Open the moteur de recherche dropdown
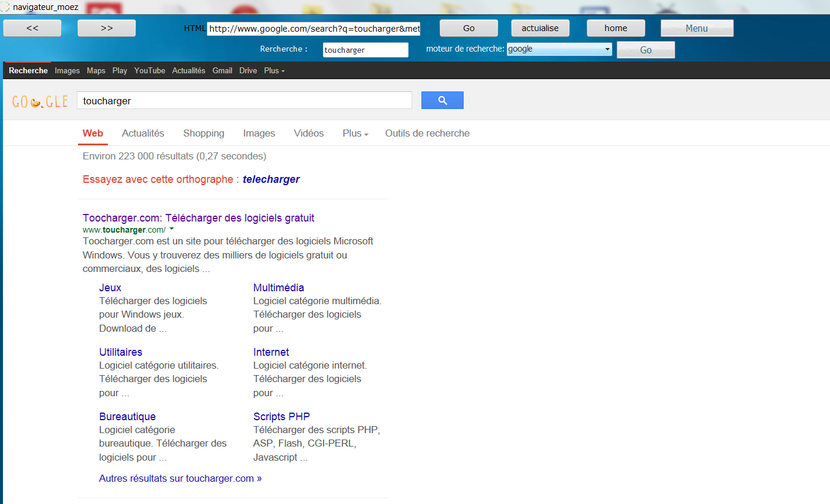 559,49
